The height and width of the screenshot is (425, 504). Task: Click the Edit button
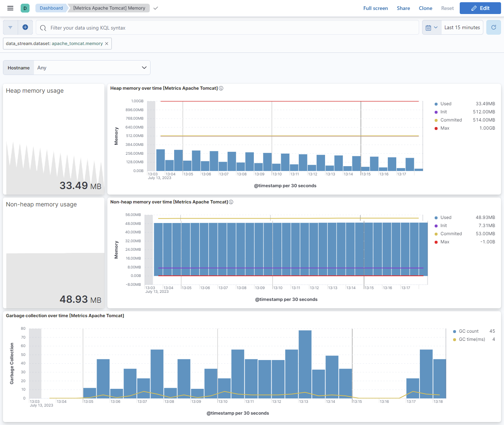tap(480, 8)
